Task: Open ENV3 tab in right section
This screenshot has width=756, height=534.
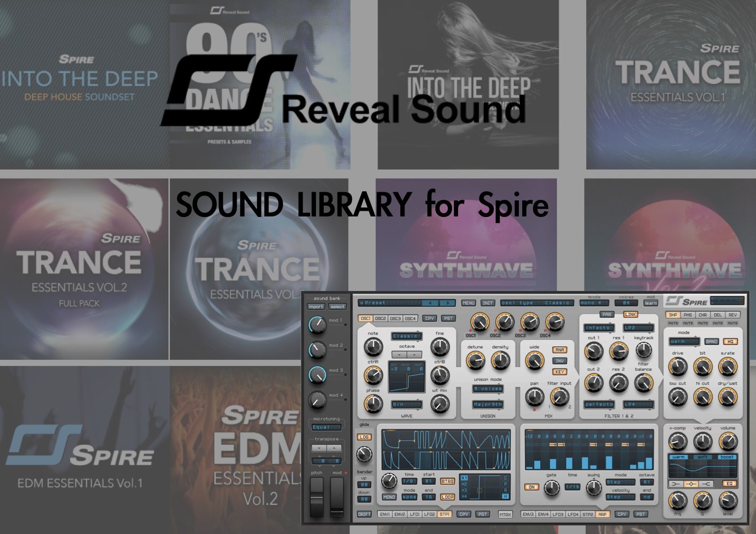Action: click(x=528, y=514)
